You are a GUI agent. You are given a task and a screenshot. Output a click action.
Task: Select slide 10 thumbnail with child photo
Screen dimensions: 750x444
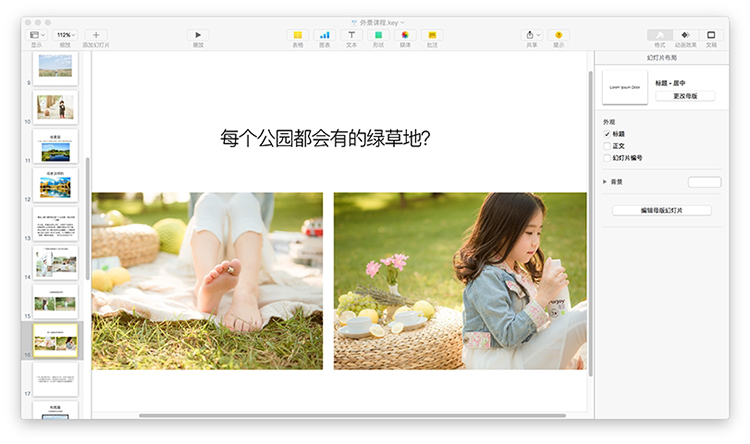[55, 107]
